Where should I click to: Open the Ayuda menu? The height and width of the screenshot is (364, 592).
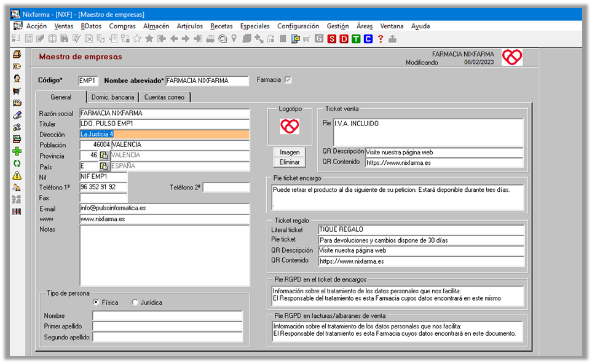click(420, 26)
